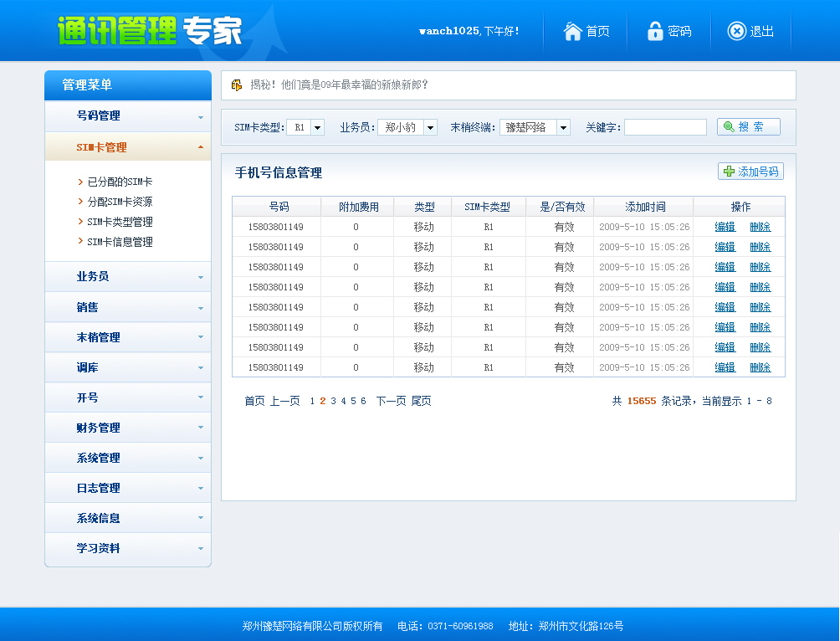Open 分配SIM卡资源 submenu item
The width and height of the screenshot is (840, 641).
point(120,202)
